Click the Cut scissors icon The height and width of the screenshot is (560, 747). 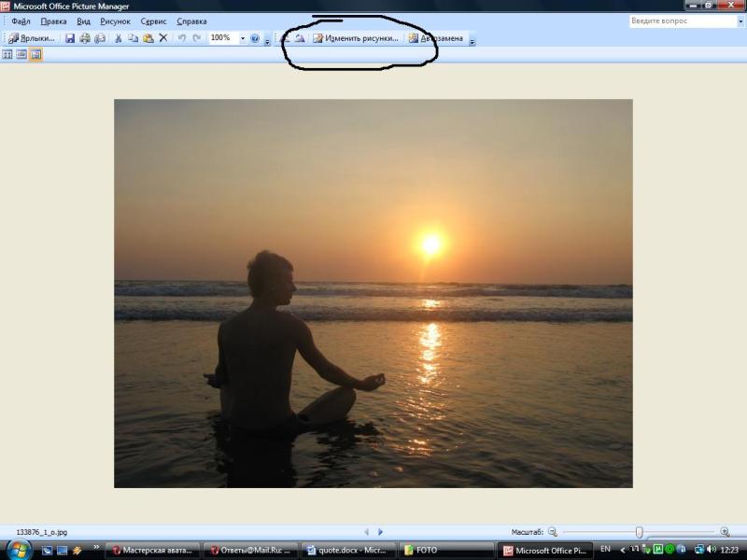pyautogui.click(x=119, y=38)
